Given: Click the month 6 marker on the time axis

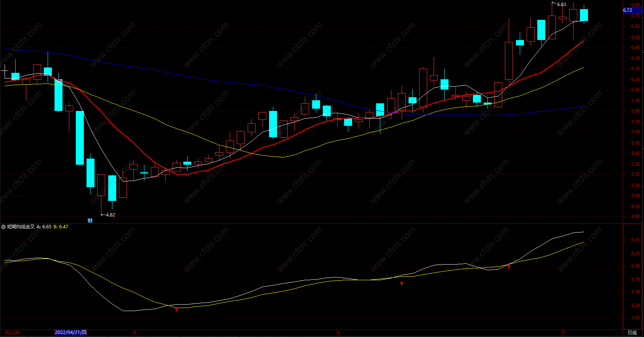Looking at the screenshot, I should (338, 333).
